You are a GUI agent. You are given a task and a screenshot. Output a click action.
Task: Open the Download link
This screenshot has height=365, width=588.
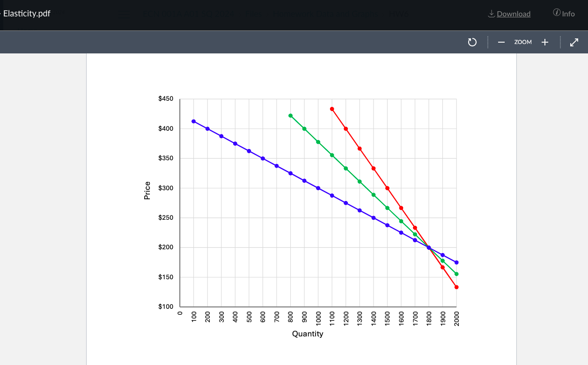pyautogui.click(x=513, y=14)
